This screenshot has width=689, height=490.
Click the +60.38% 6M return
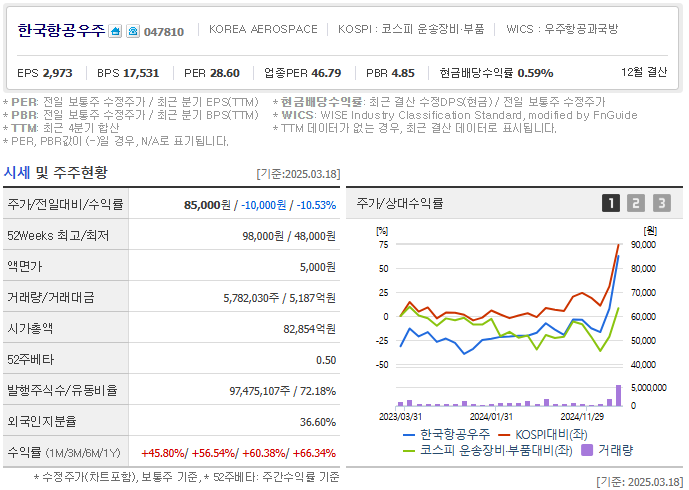tap(264, 453)
